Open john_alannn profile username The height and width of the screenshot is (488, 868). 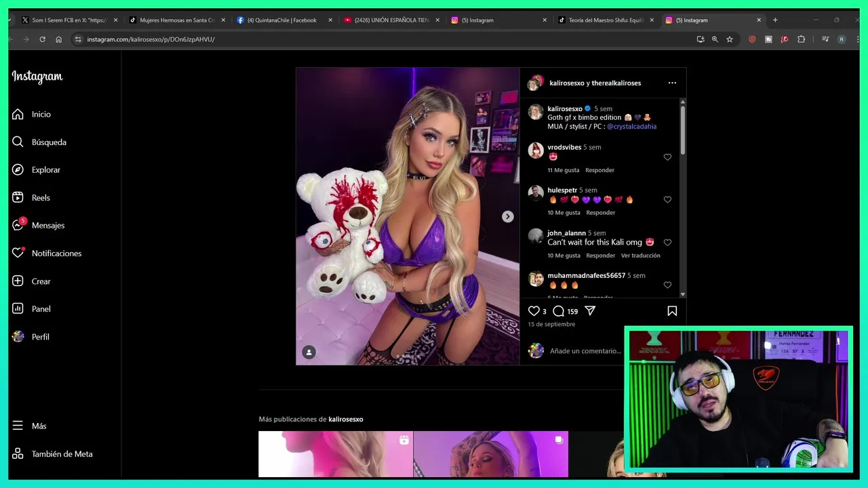[566, 233]
